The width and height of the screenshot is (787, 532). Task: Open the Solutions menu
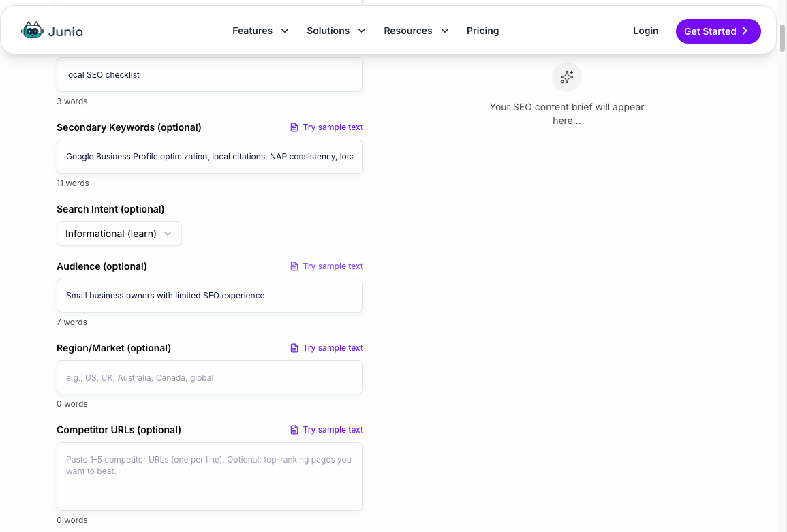tap(337, 31)
